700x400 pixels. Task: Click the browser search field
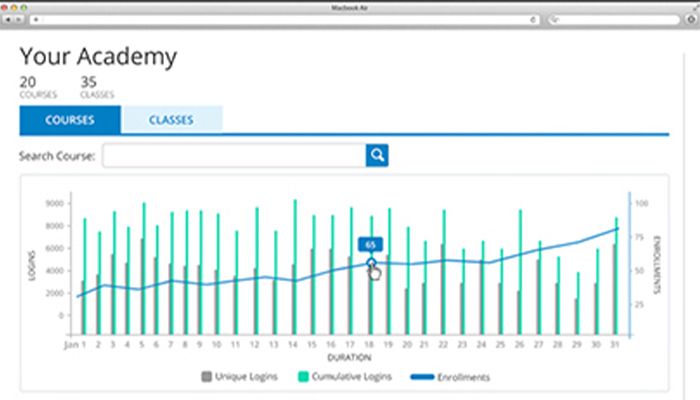[614, 20]
